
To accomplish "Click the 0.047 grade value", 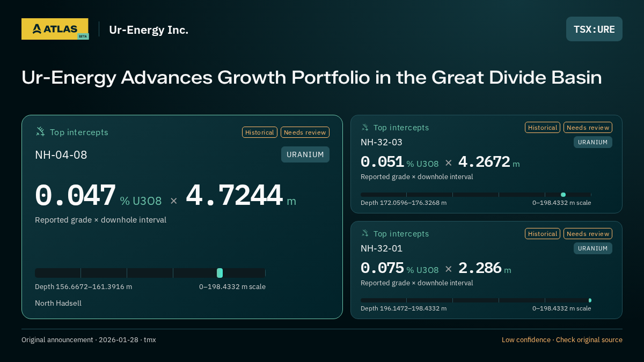I will point(75,196).
